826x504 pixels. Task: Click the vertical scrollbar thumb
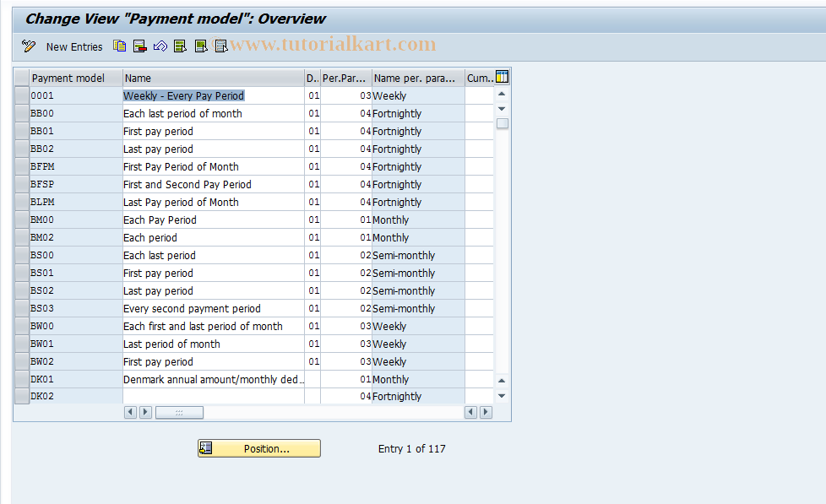tap(502, 123)
